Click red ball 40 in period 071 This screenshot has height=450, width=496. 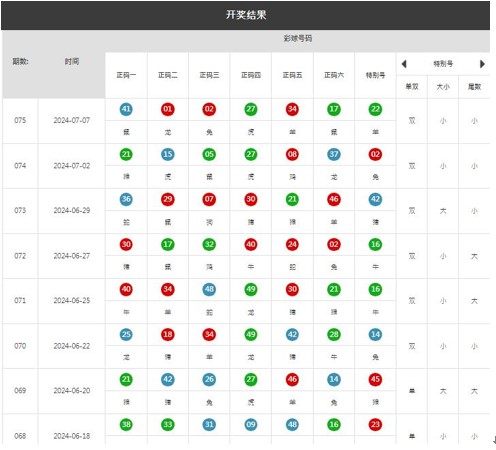pyautogui.click(x=126, y=289)
